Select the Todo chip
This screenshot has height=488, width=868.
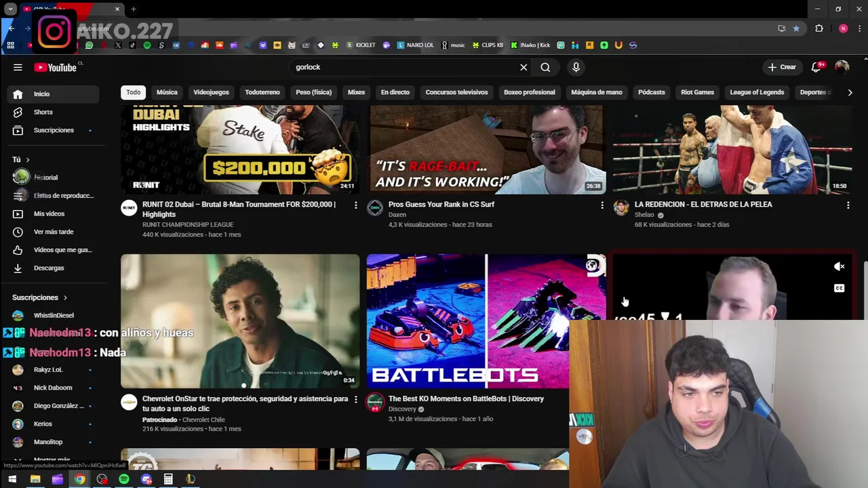point(134,92)
